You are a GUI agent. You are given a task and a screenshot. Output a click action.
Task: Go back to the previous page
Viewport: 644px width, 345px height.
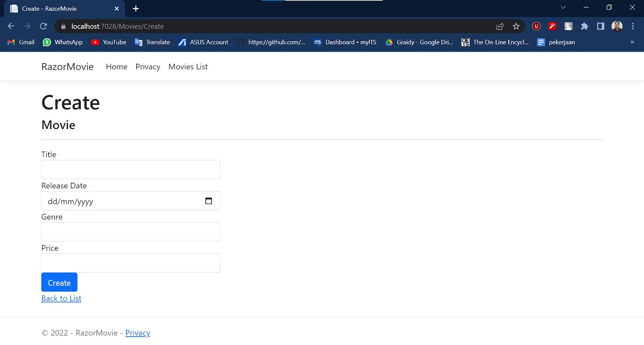click(x=11, y=26)
